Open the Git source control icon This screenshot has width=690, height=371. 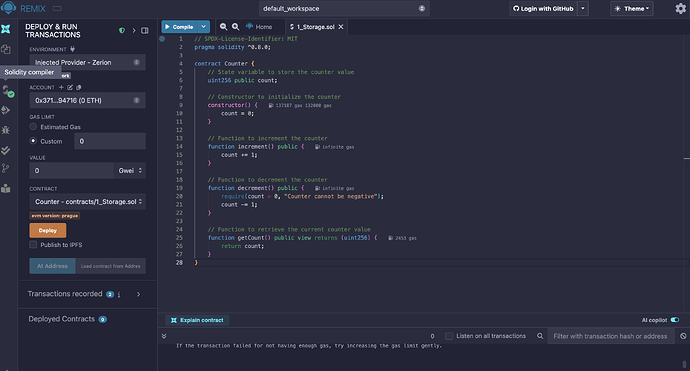[6, 168]
